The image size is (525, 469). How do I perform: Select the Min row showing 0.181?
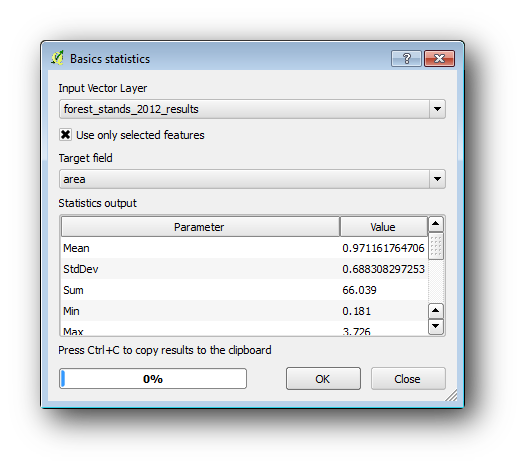[244, 311]
